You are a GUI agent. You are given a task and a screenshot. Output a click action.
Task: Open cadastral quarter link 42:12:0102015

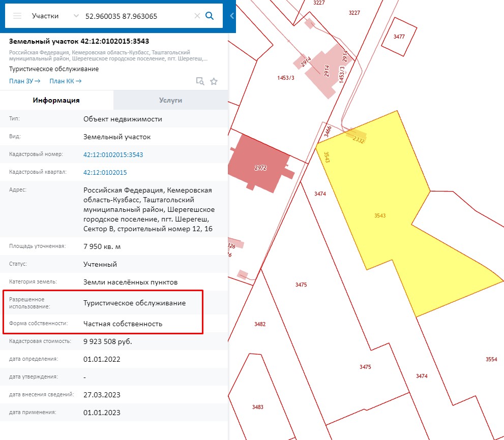coord(105,172)
